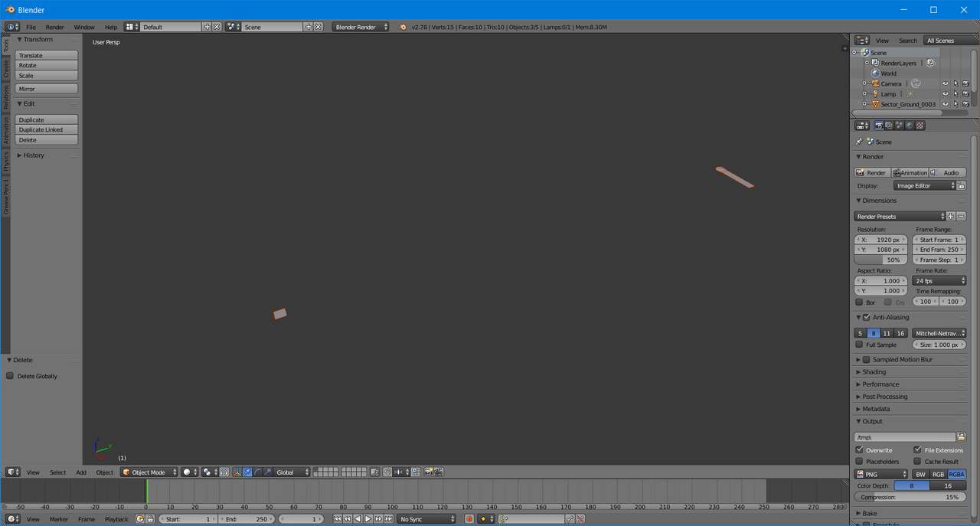Click the Rotate button
This screenshot has height=526, width=980.
click(x=47, y=65)
